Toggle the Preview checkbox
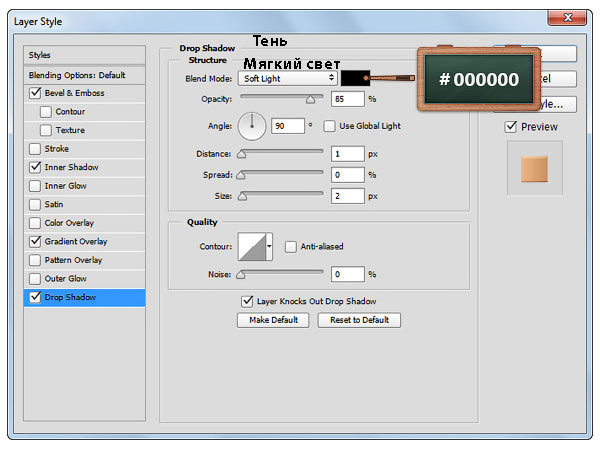The width and height of the screenshot is (600, 449). click(511, 127)
